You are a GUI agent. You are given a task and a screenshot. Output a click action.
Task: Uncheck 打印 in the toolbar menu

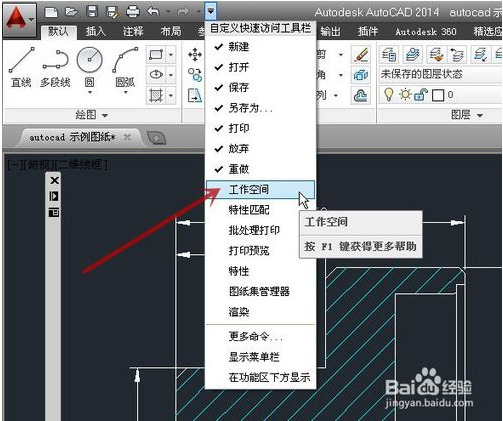(x=260, y=128)
